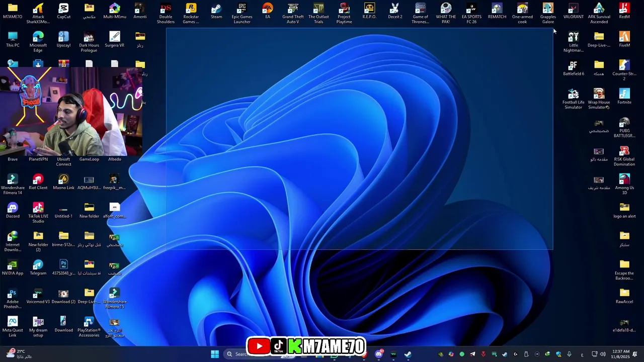Open RedM desktop icon

tap(624, 11)
